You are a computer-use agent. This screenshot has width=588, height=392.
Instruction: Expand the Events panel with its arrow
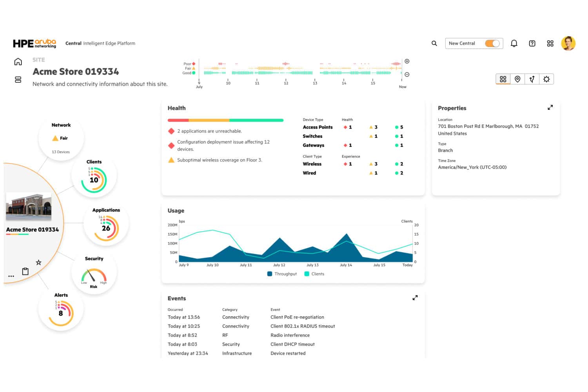(x=415, y=298)
